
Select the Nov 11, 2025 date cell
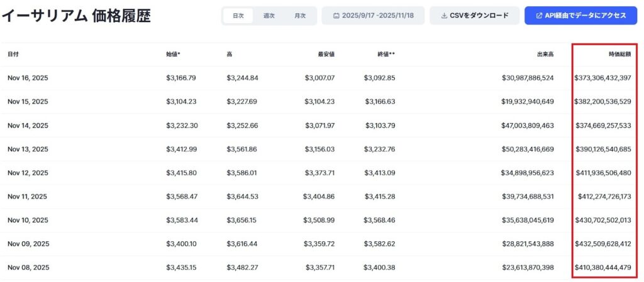[27, 197]
